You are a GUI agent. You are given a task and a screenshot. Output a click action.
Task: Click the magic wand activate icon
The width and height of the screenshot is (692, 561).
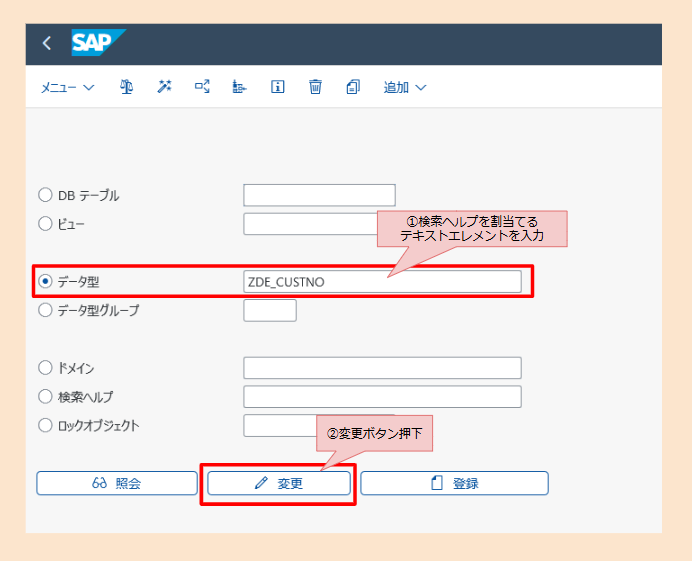click(164, 87)
